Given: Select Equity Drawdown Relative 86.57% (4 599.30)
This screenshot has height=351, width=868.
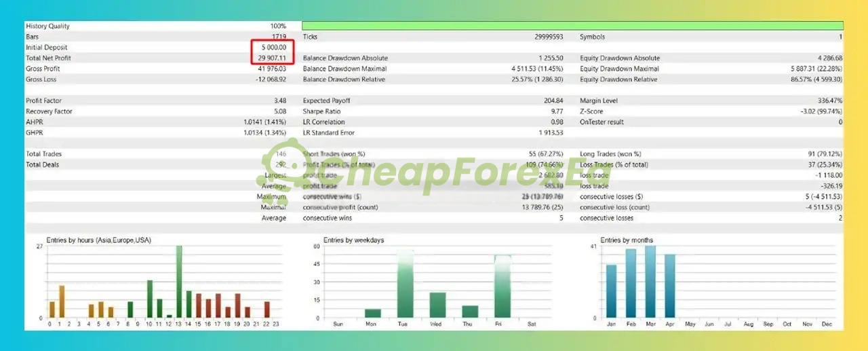Looking at the screenshot, I should (x=816, y=79).
